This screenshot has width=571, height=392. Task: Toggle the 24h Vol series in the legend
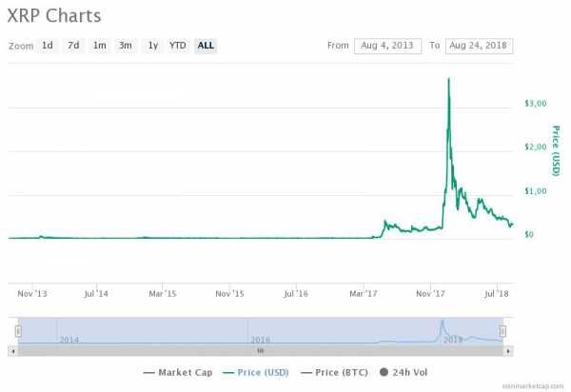(x=404, y=372)
